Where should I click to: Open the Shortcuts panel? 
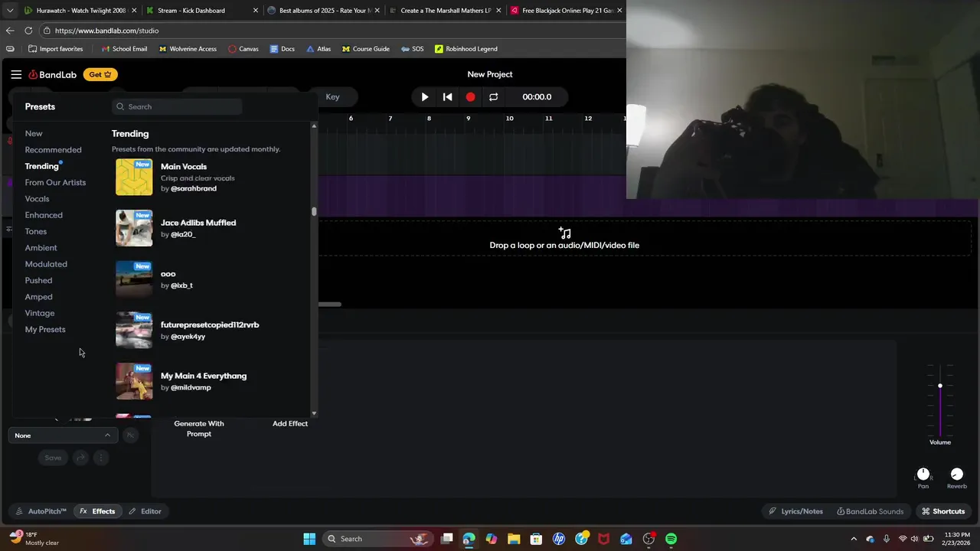(x=943, y=511)
